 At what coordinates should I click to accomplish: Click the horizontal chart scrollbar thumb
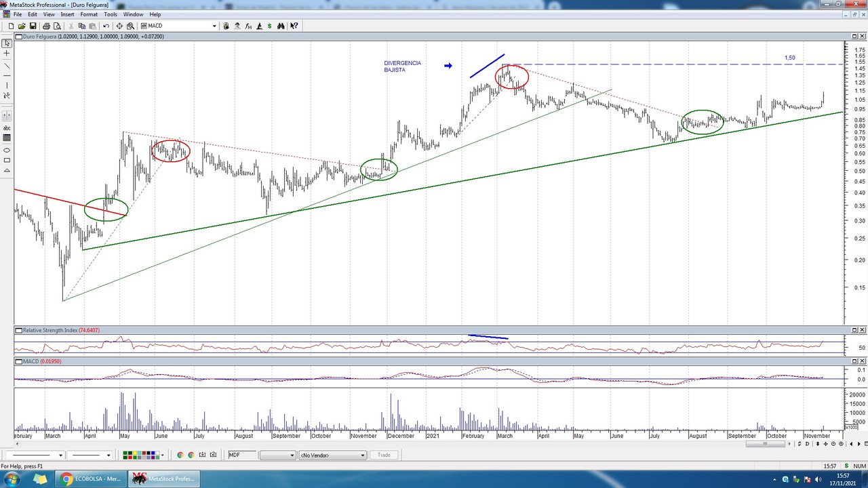coord(766,444)
